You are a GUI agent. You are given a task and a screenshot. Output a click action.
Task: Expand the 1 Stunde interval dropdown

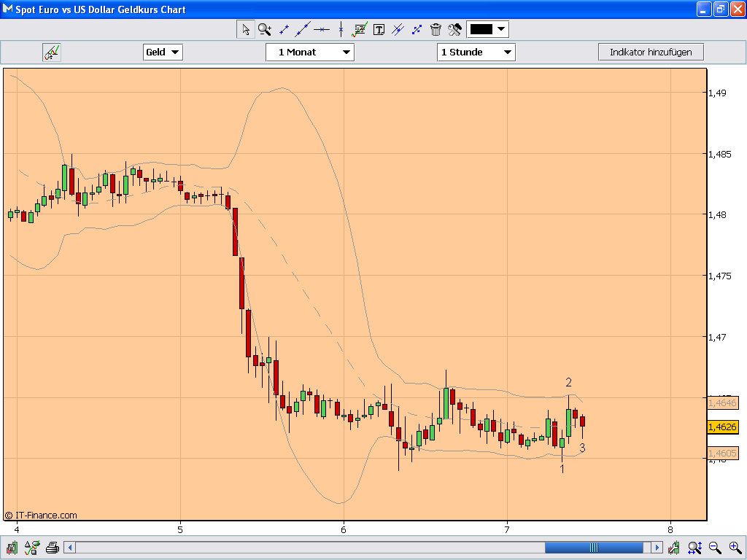pos(476,52)
